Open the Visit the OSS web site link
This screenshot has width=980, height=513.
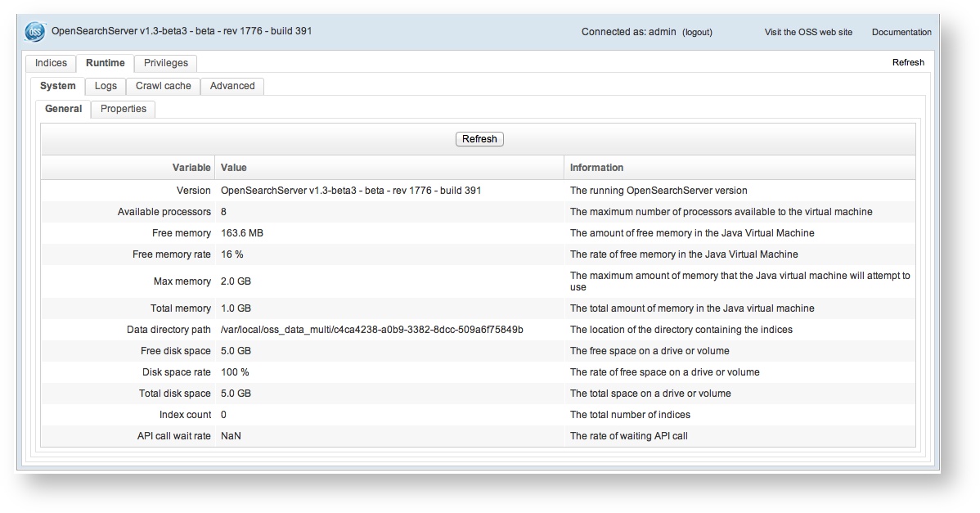808,32
